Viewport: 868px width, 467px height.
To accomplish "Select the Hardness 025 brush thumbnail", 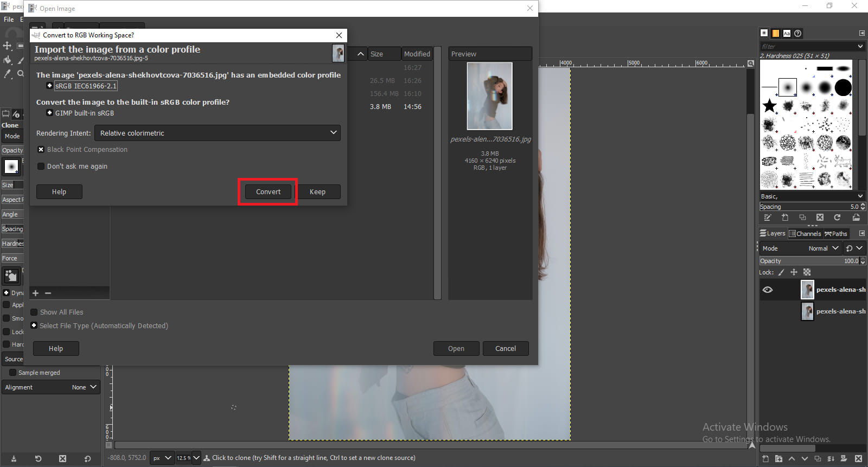I will tap(787, 87).
